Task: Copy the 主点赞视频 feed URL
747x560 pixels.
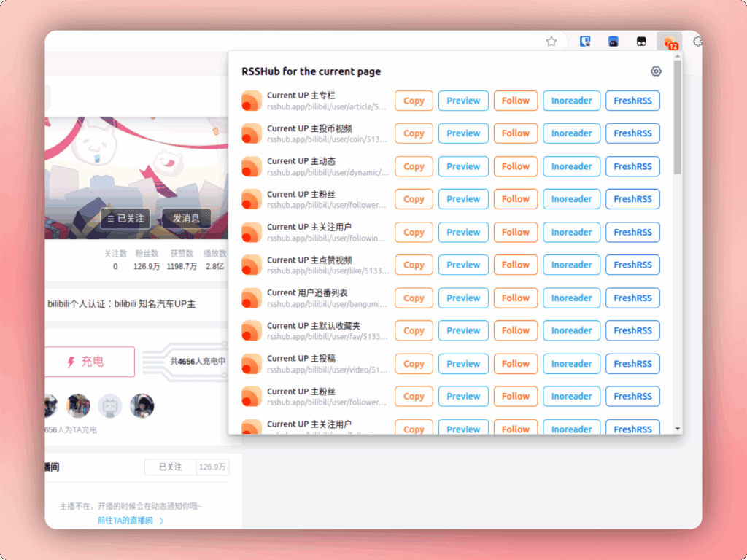Action: [414, 265]
